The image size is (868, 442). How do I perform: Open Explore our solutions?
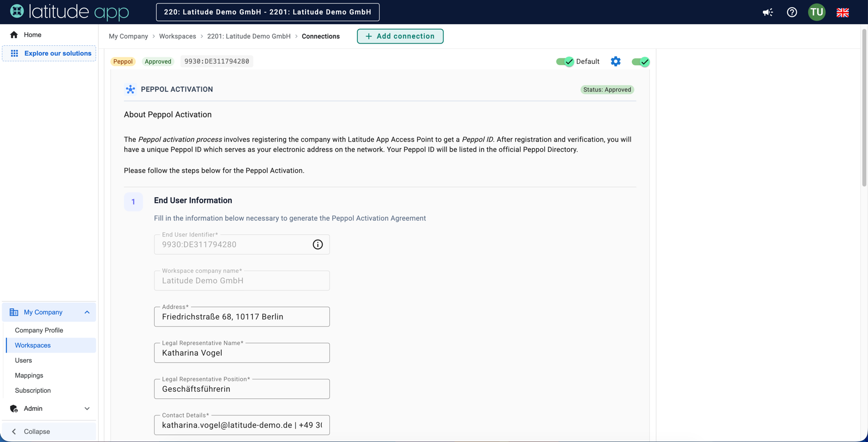[x=49, y=53]
